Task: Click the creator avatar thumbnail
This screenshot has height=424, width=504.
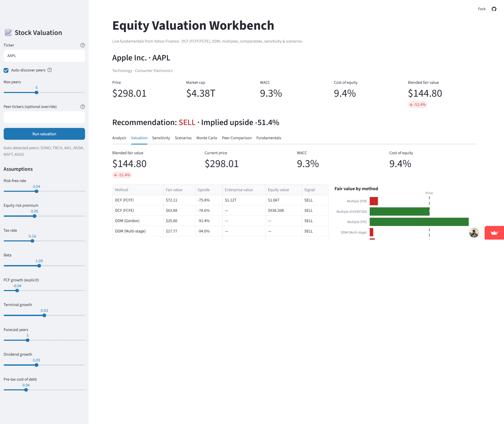Action: (x=474, y=233)
